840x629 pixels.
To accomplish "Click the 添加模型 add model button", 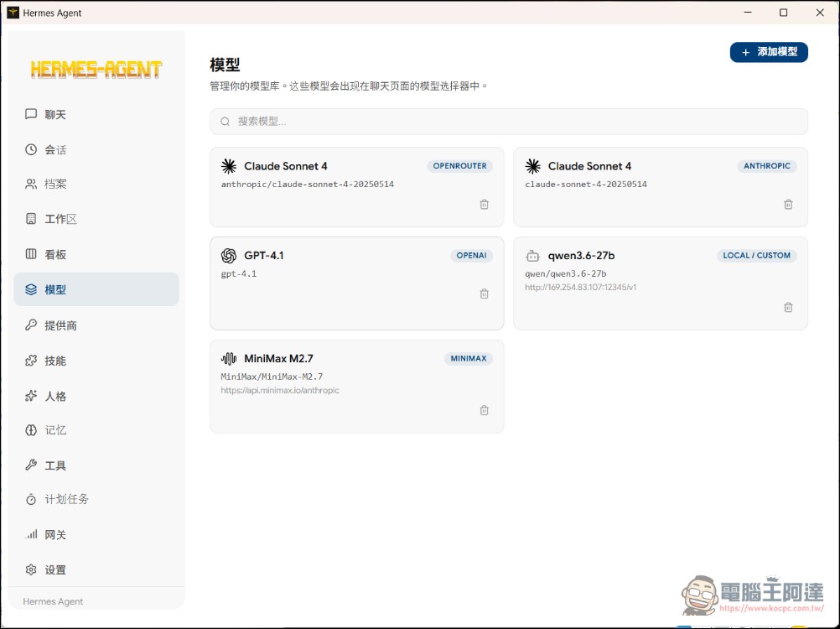I will (x=769, y=52).
